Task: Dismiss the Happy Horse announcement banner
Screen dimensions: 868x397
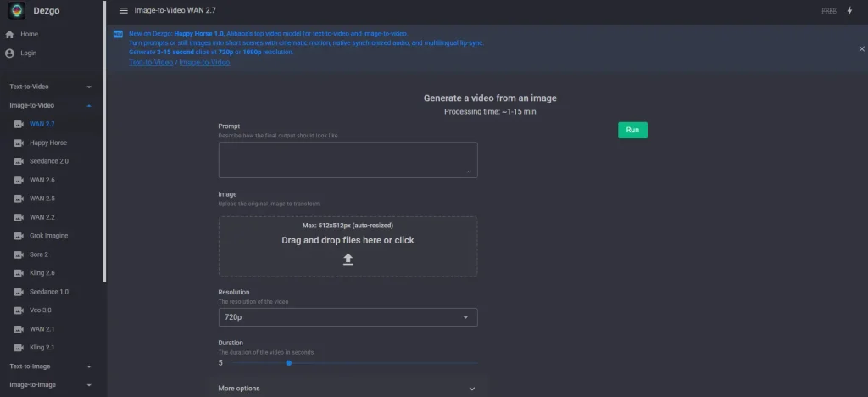Action: click(x=861, y=48)
